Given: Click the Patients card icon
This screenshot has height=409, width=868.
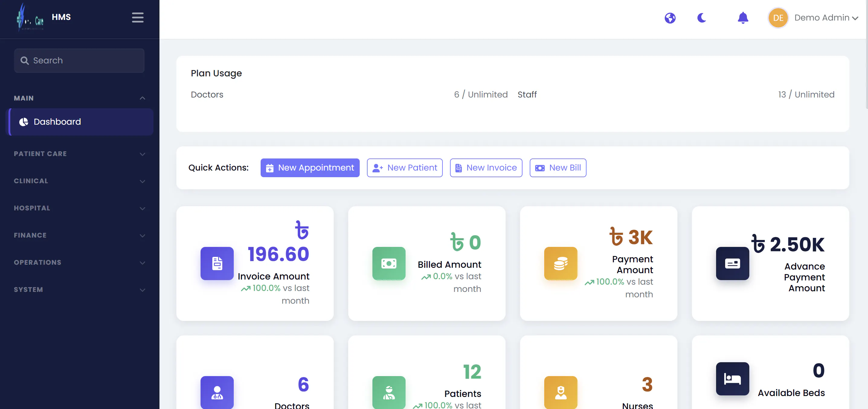Looking at the screenshot, I should [389, 392].
